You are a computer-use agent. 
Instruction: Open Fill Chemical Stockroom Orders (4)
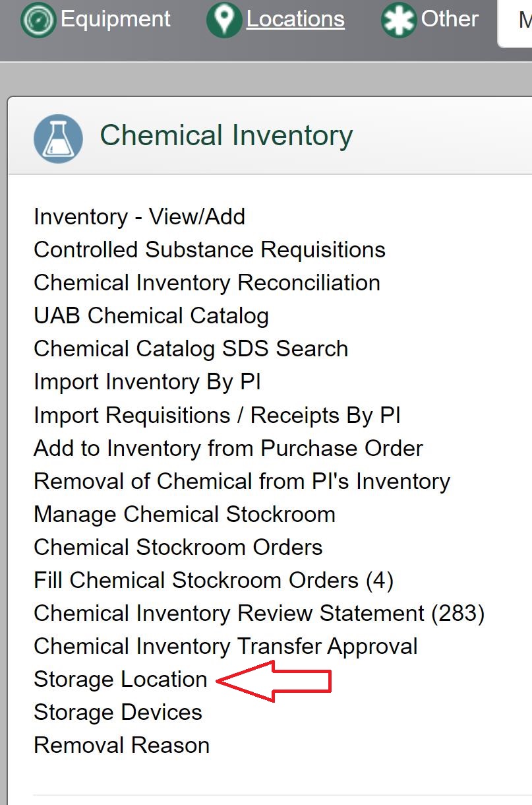click(213, 580)
